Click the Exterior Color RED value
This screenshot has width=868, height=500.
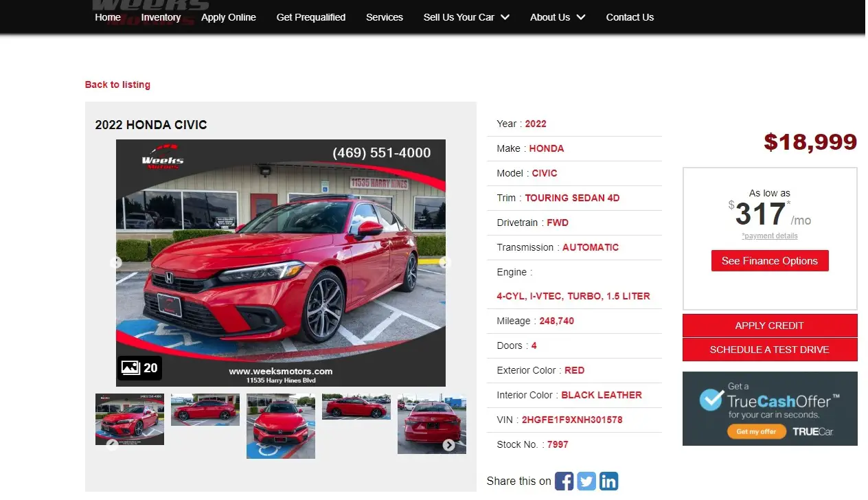575,370
